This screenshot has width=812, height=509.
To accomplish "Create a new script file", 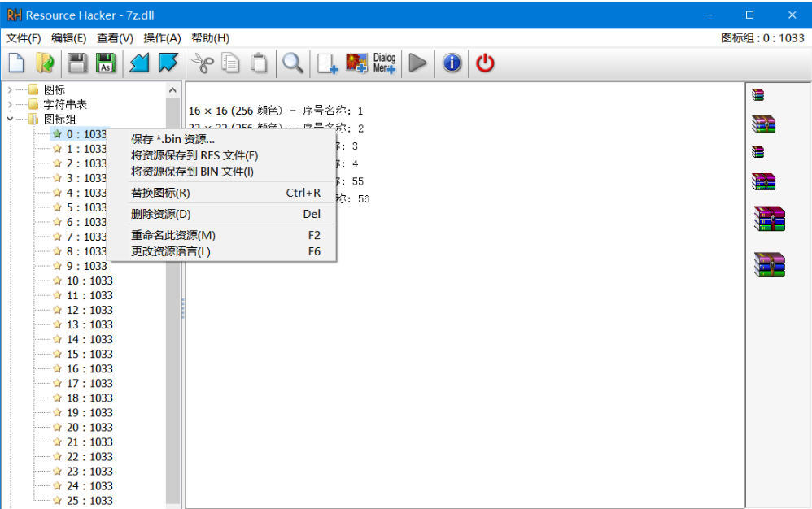I will tap(15, 63).
